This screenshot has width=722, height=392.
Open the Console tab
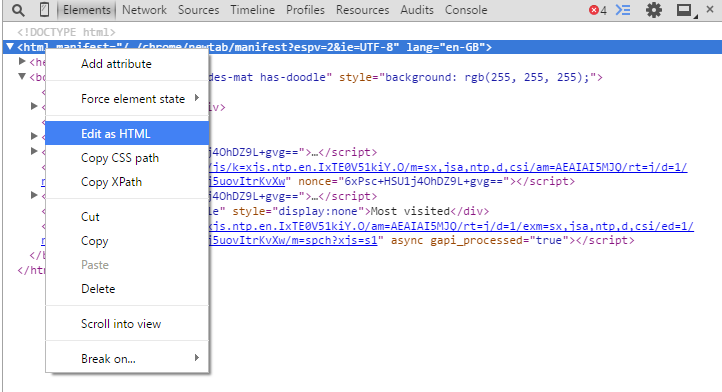tap(466, 10)
